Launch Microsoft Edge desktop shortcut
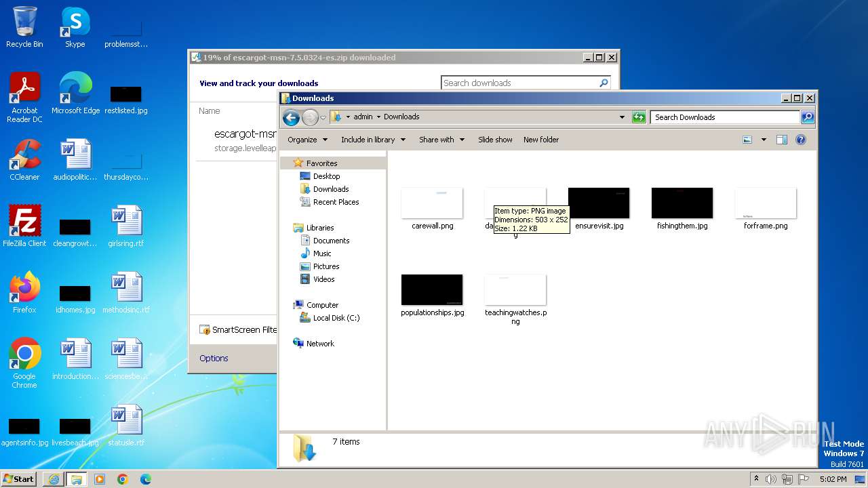The height and width of the screenshot is (488, 868). (75, 94)
